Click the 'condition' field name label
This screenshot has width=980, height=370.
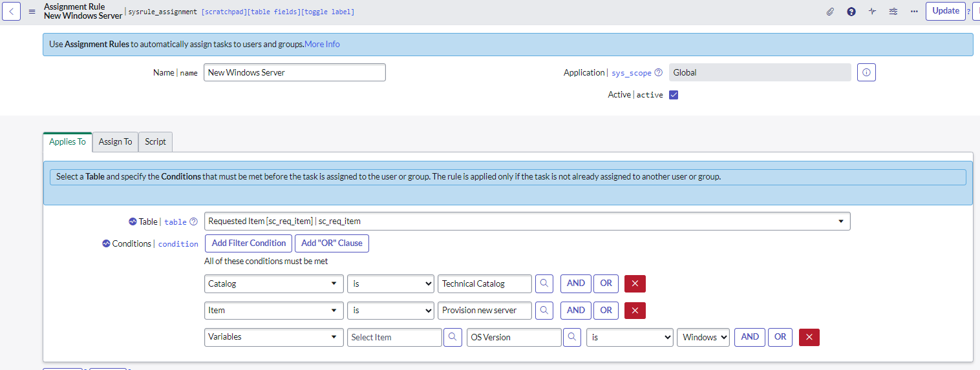[178, 244]
